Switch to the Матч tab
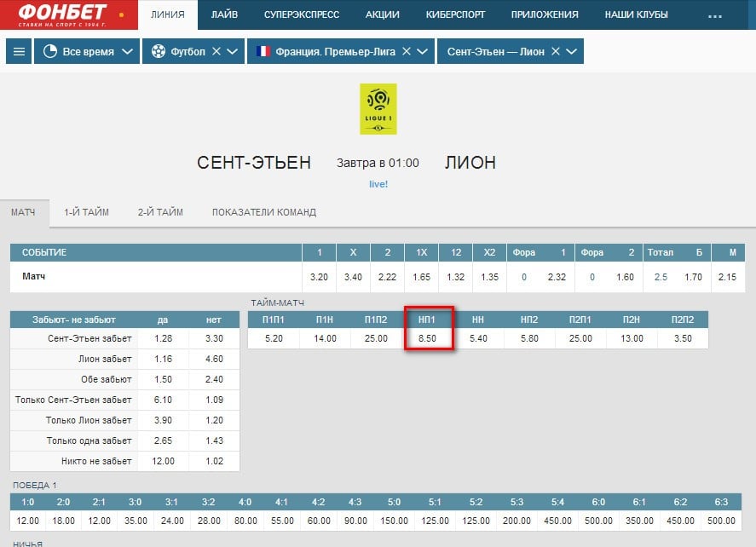This screenshot has width=756, height=547. (23, 212)
